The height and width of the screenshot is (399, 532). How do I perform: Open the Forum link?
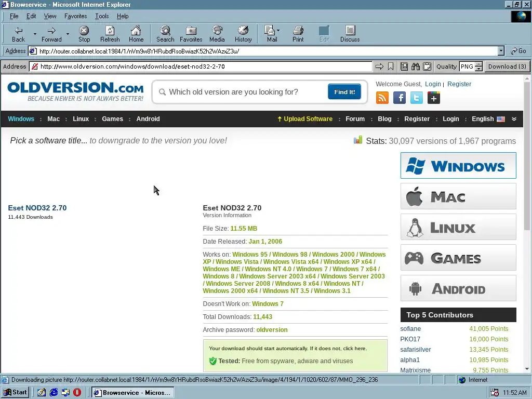355,119
